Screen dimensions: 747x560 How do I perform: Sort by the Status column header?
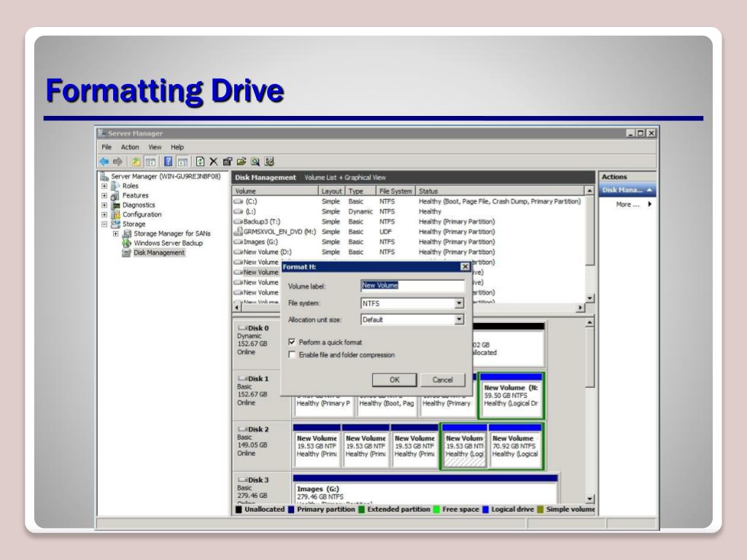click(500, 191)
